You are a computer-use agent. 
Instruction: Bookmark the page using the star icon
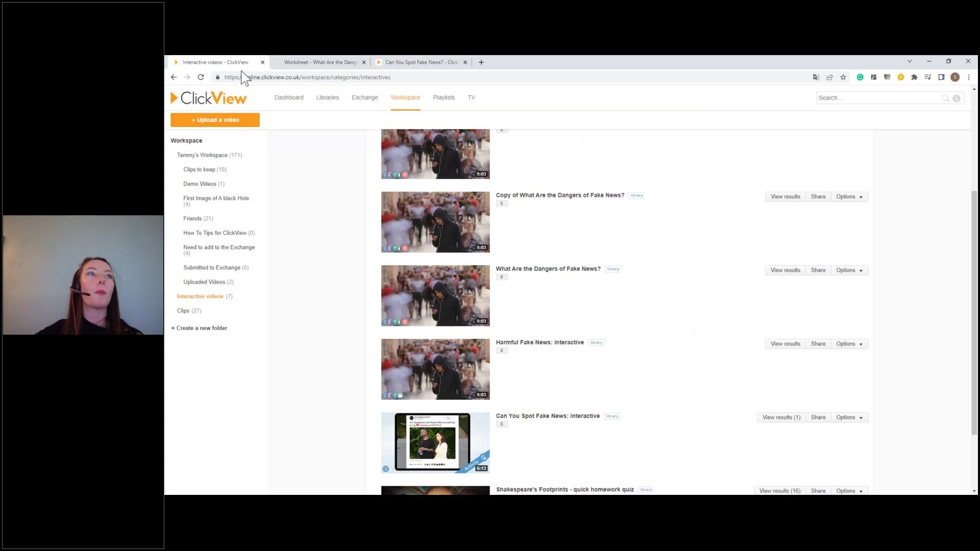coord(843,77)
